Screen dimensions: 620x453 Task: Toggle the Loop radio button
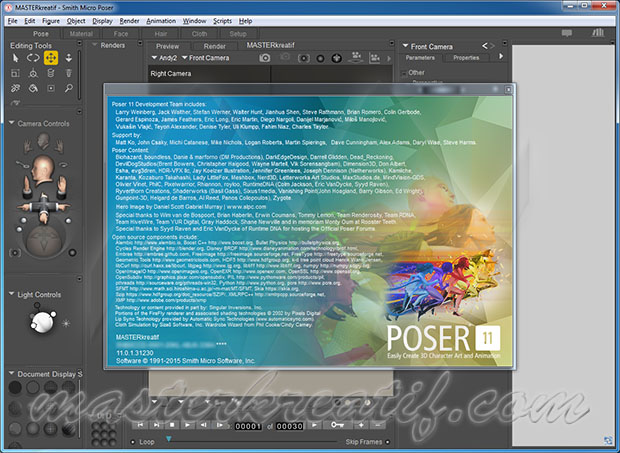[x=133, y=442]
